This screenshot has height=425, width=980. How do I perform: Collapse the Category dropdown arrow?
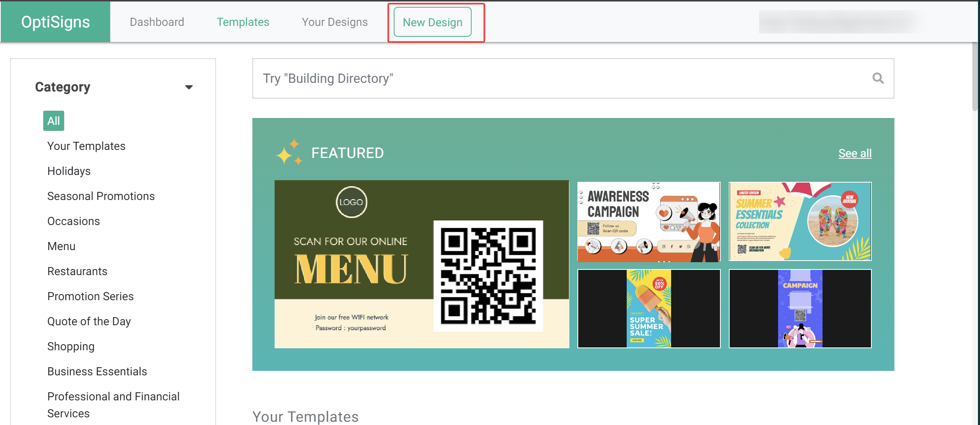189,87
